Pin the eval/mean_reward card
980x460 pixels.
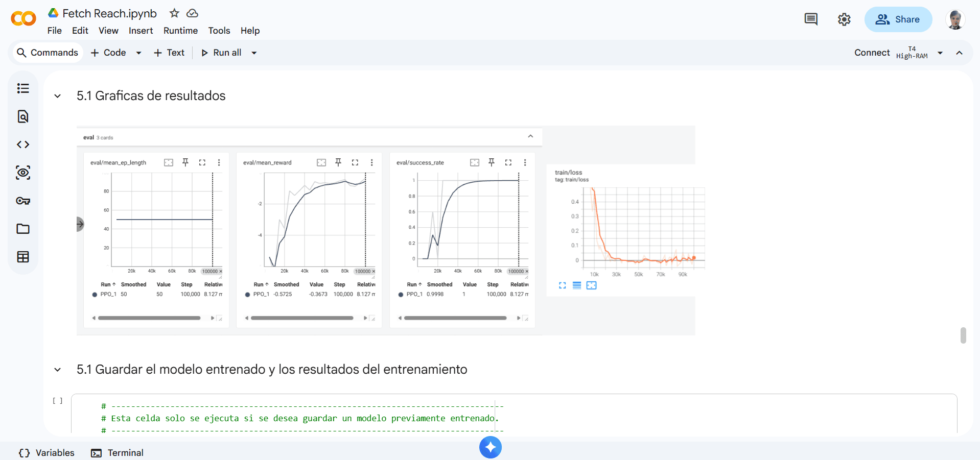coord(338,162)
